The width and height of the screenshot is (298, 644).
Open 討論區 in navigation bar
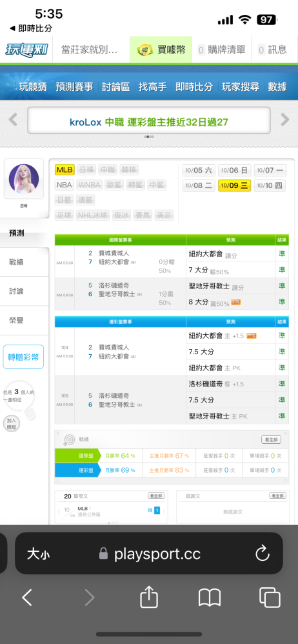pyautogui.click(x=115, y=87)
